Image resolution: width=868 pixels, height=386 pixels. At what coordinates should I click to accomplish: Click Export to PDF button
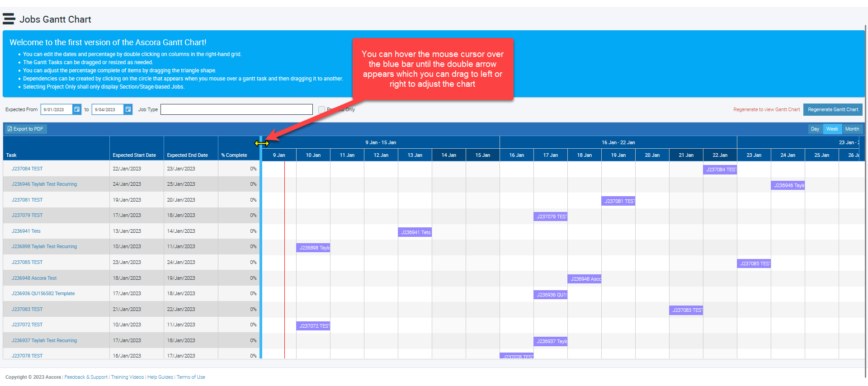[26, 129]
